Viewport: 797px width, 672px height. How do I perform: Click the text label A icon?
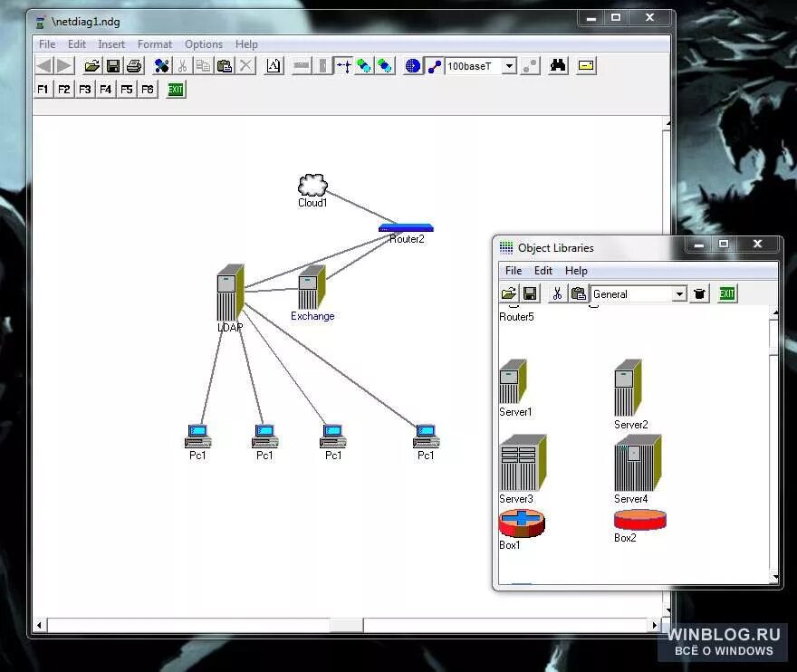(x=274, y=65)
